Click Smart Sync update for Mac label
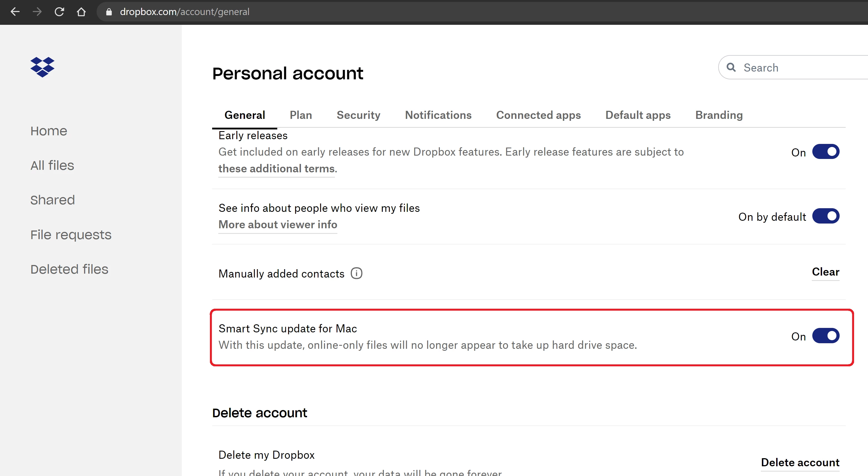Image resolution: width=868 pixels, height=476 pixels. pos(288,328)
